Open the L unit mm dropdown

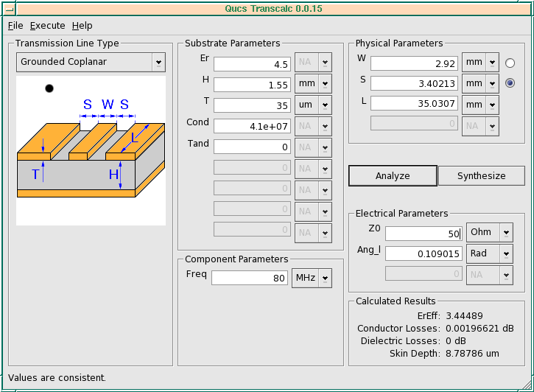pos(480,105)
